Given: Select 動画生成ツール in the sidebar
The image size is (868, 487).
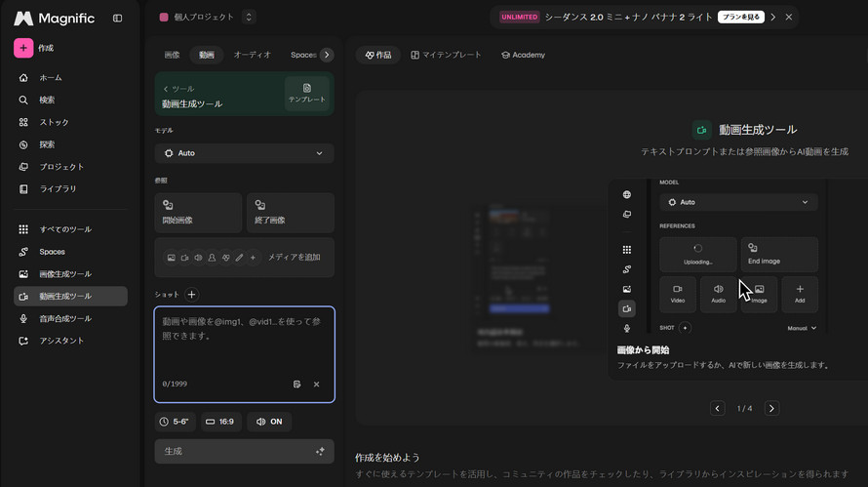Looking at the screenshot, I should pos(70,296).
